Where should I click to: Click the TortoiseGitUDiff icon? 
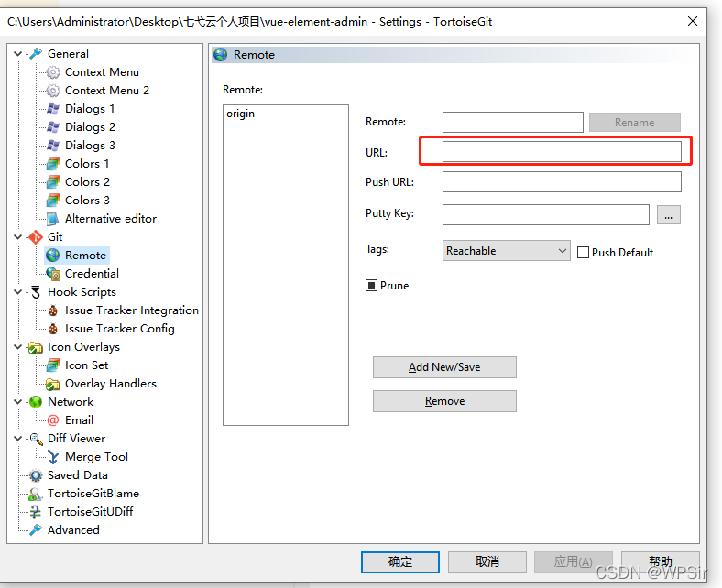coord(36,512)
